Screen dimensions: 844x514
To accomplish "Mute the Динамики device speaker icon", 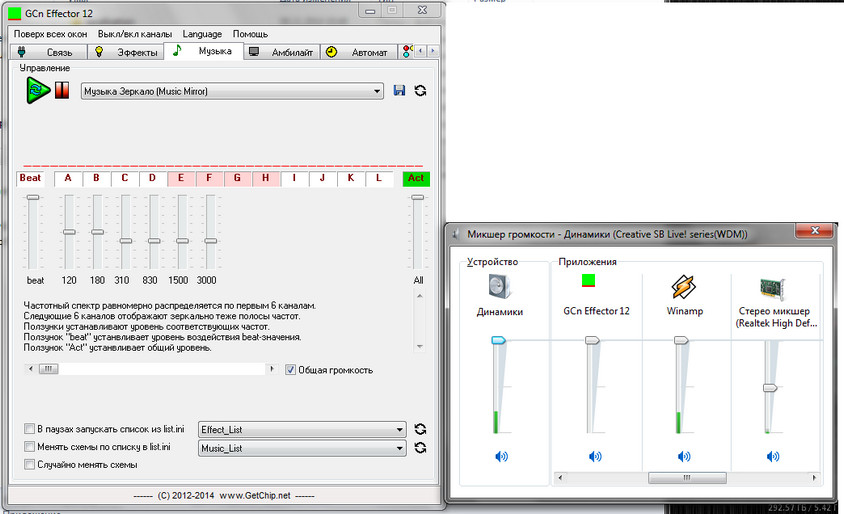I will [x=500, y=456].
